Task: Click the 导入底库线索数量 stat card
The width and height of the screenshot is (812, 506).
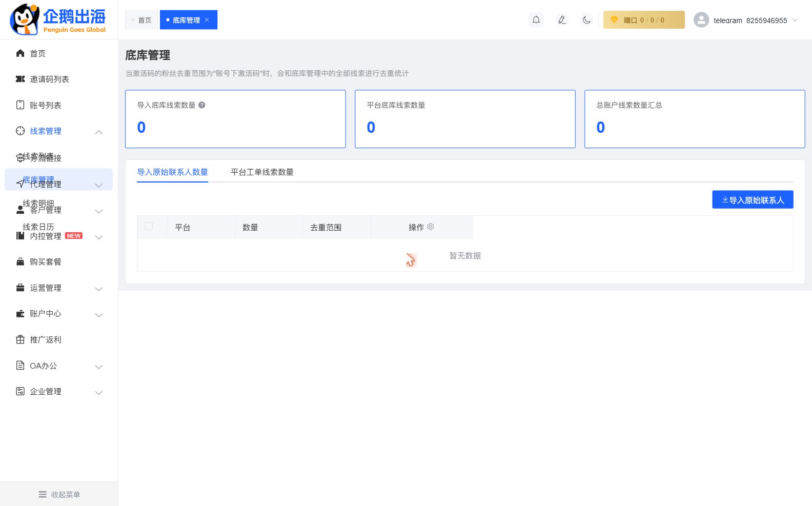Action: pos(235,119)
